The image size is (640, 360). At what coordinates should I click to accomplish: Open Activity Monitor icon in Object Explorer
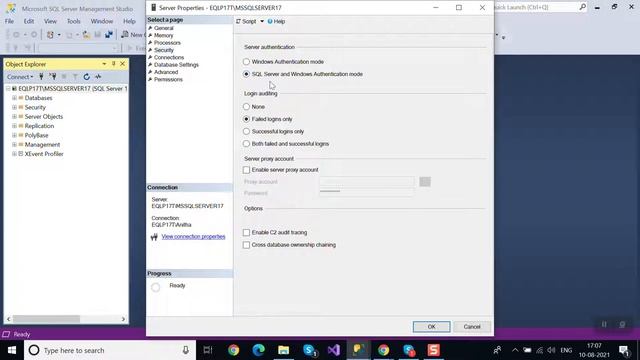pos(98,76)
